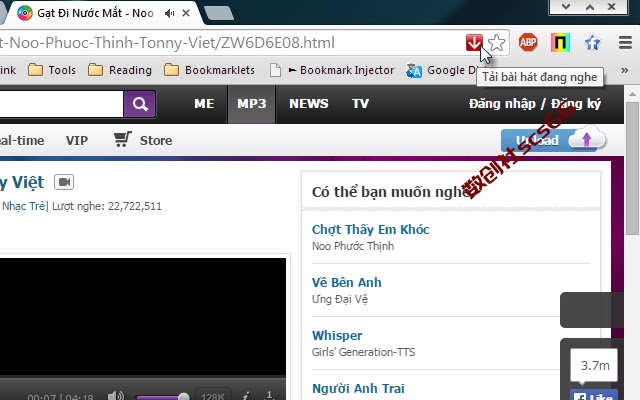Go to the ME menu item
This screenshot has width=640, height=400.
tap(204, 104)
